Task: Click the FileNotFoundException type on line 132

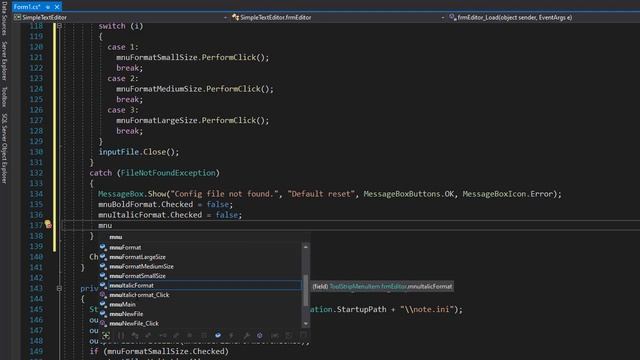Action: pyautogui.click(x=168, y=173)
